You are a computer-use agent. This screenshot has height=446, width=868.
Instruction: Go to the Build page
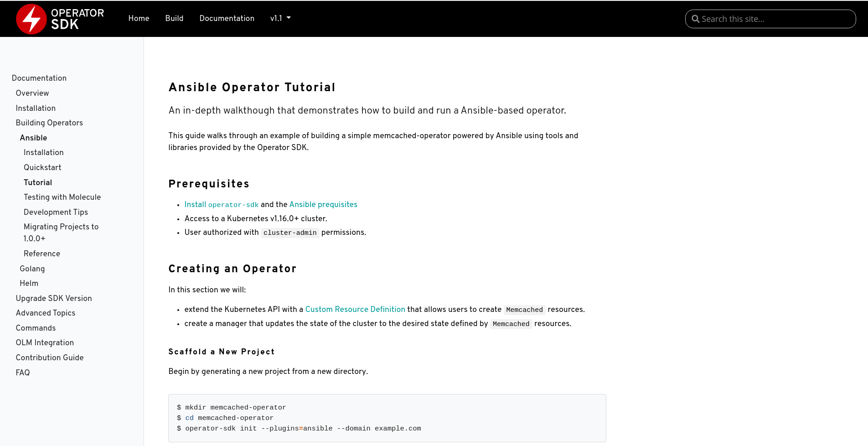(174, 18)
